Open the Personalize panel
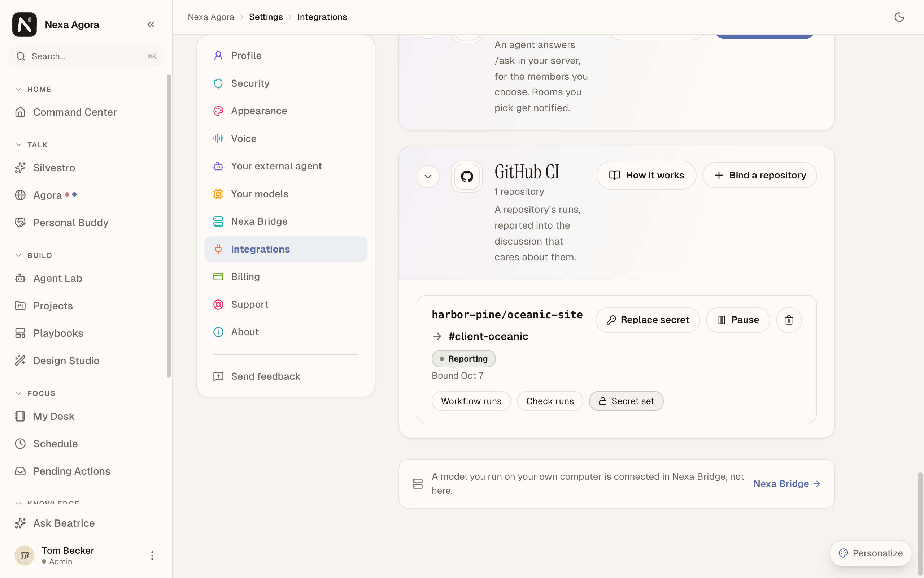 (871, 553)
